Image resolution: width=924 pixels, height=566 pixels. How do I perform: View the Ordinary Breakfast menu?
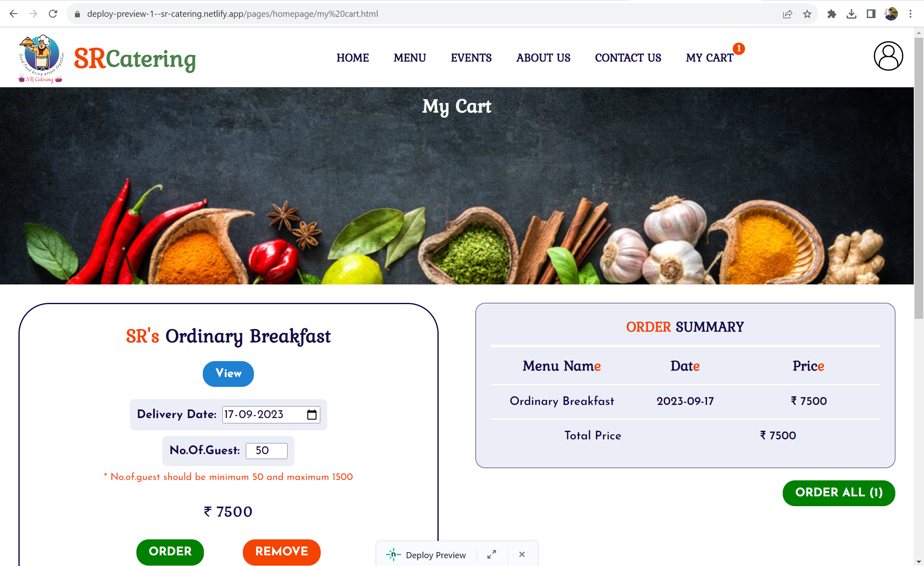click(228, 374)
